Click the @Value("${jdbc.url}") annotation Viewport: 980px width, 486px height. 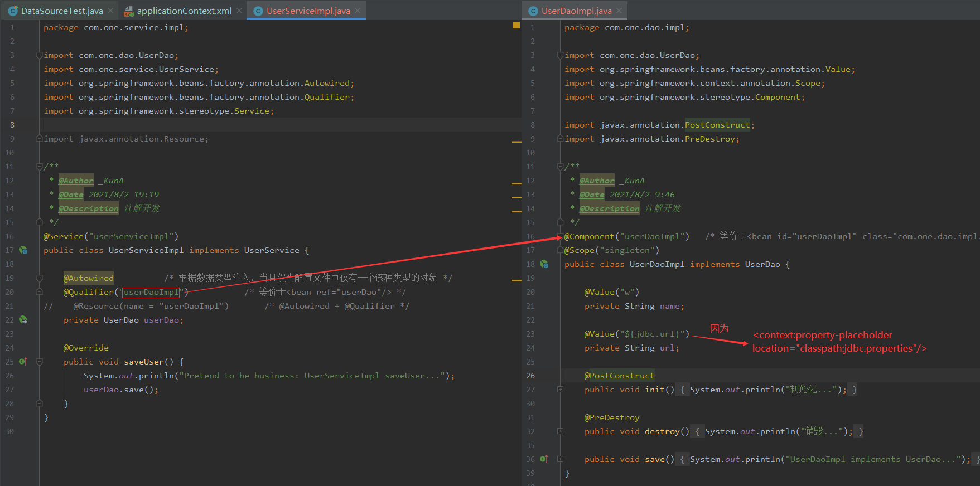pos(637,334)
